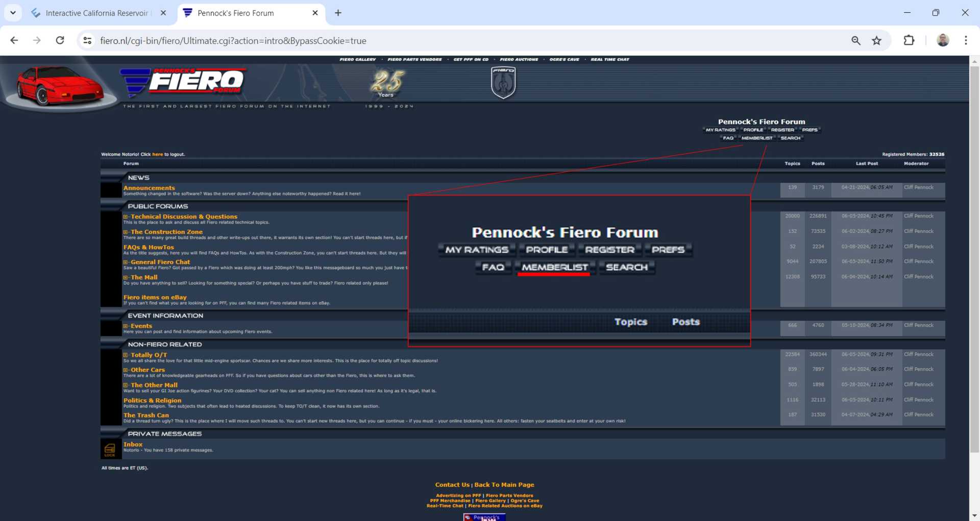This screenshot has height=521, width=980.
Task: Reload the Fiero forum page
Action: tap(60, 40)
